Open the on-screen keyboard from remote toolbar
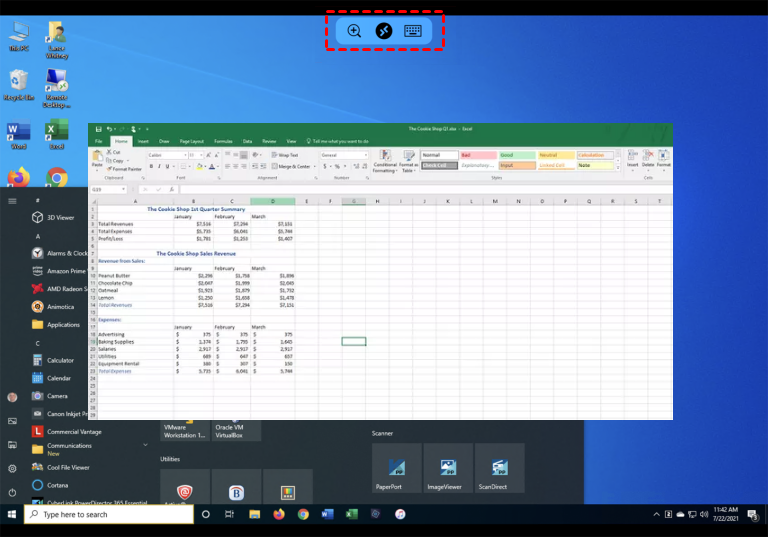The width and height of the screenshot is (768, 537). click(413, 31)
